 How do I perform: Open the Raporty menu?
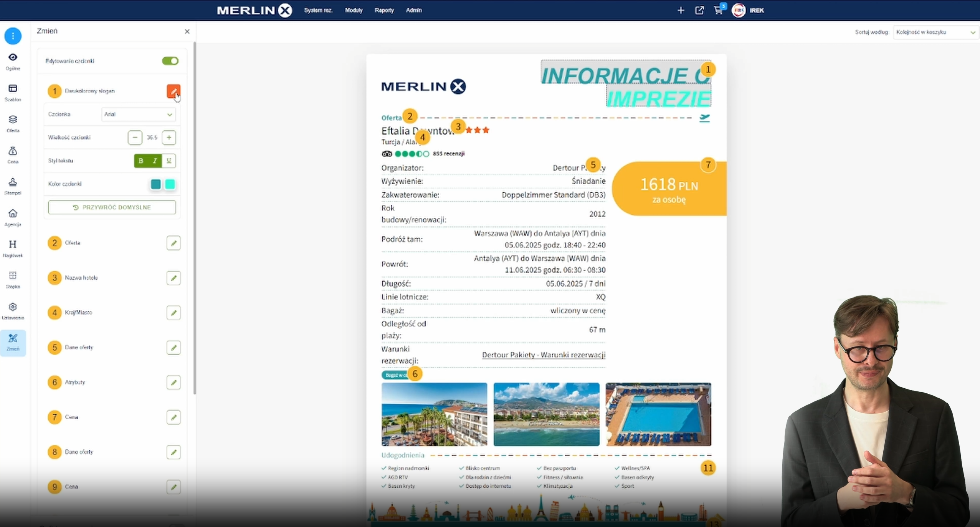tap(384, 10)
